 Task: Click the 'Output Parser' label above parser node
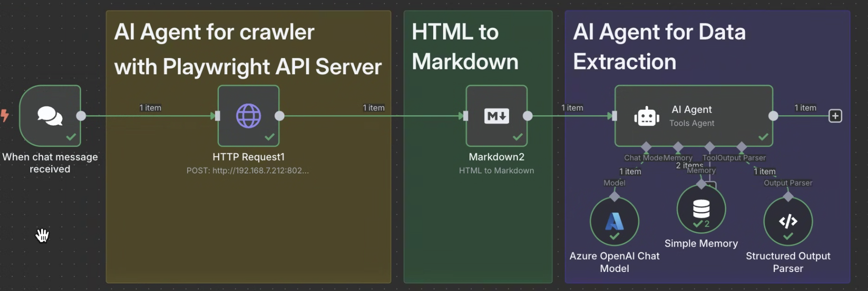point(788,183)
